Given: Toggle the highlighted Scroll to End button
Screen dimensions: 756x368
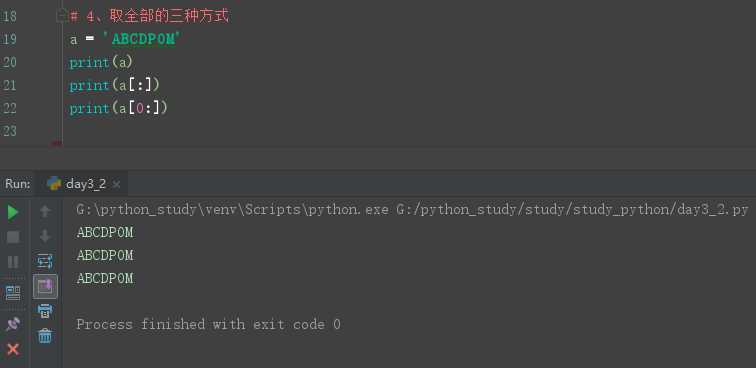Looking at the screenshot, I should click(45, 286).
